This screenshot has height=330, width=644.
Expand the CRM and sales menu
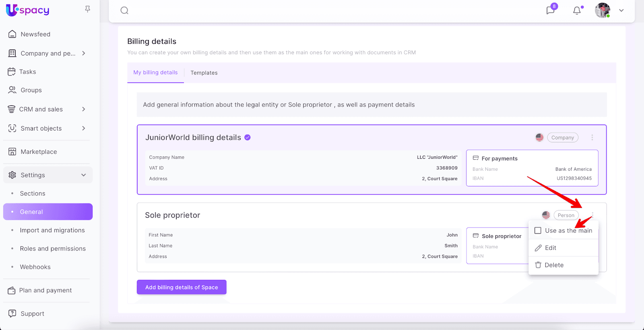click(x=84, y=109)
